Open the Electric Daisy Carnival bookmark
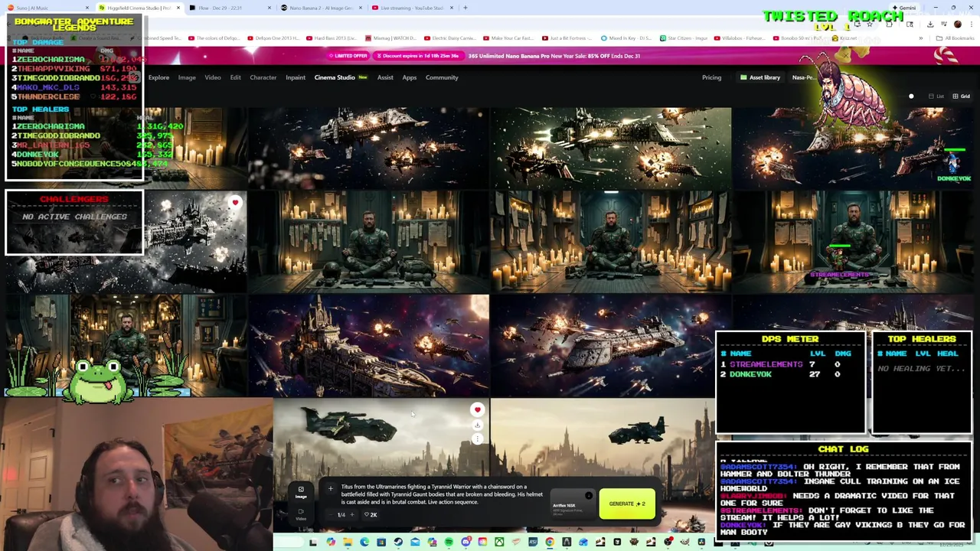The height and width of the screenshot is (551, 980). (x=452, y=37)
